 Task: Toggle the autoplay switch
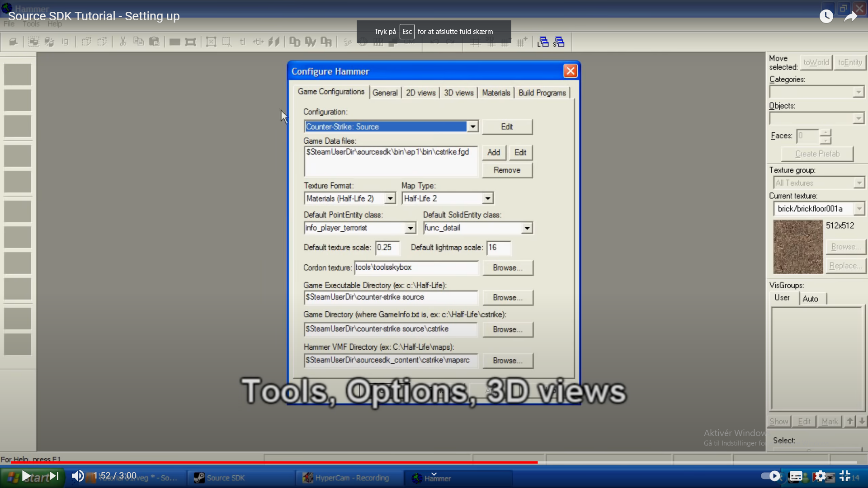pos(770,476)
